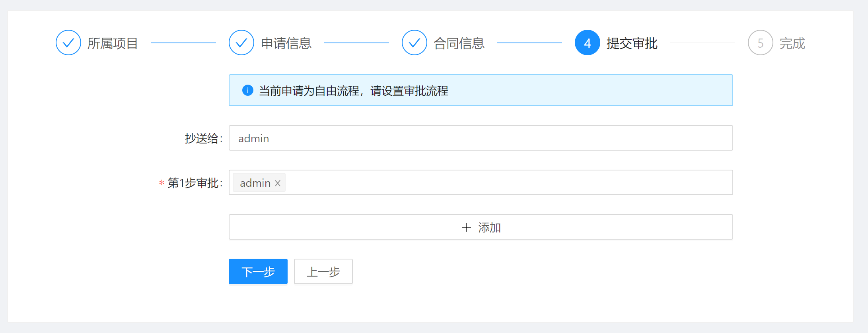Go forward with the 下一步 button
Screen dimensions: 868x333
pyautogui.click(x=258, y=271)
